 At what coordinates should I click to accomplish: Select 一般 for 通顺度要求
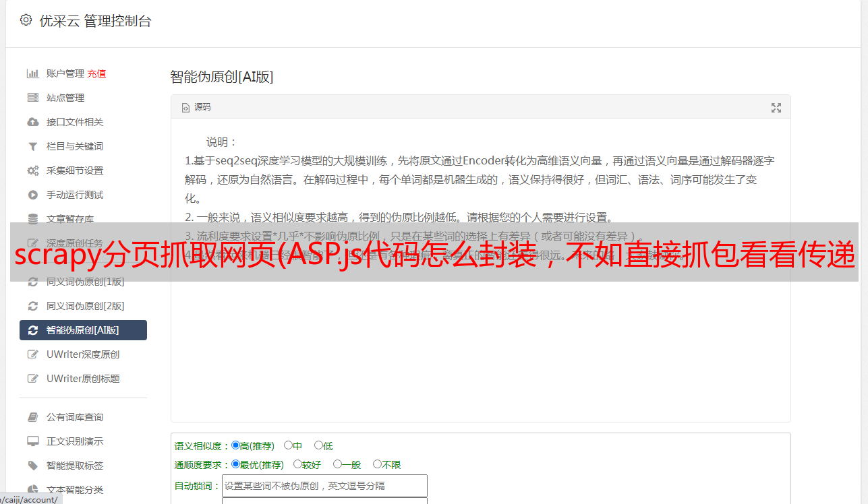click(x=337, y=464)
